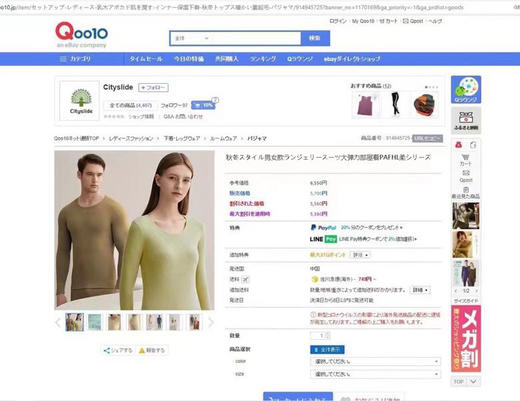520x401 pixels.
Task: Open カート link in top header
Action: coord(388,21)
